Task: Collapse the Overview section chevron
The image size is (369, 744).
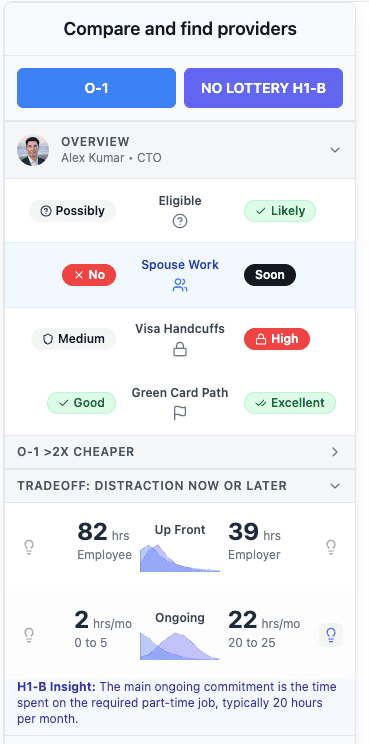Action: tap(335, 150)
